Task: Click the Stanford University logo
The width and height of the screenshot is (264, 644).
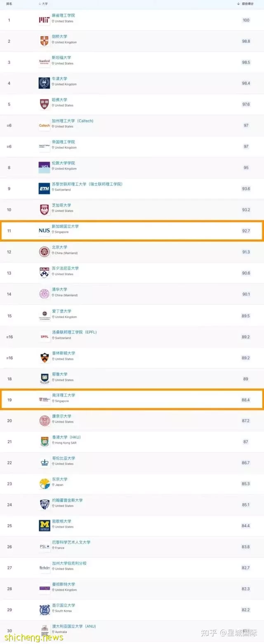Action: [x=44, y=62]
